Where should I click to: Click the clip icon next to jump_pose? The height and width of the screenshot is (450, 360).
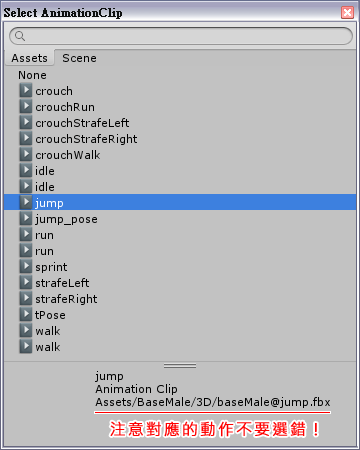point(26,218)
